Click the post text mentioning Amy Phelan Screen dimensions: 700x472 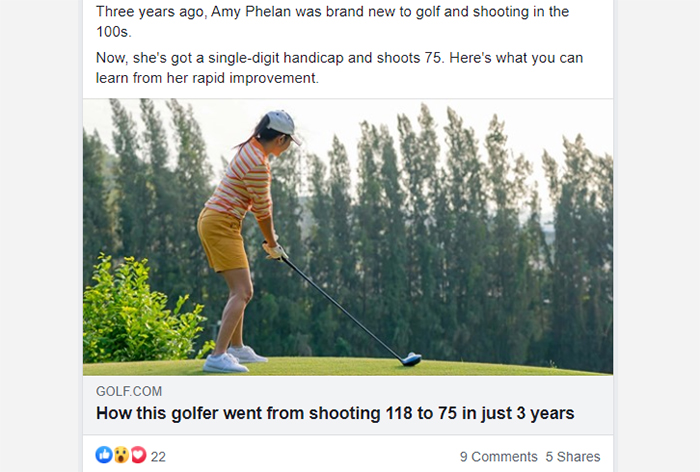click(332, 21)
